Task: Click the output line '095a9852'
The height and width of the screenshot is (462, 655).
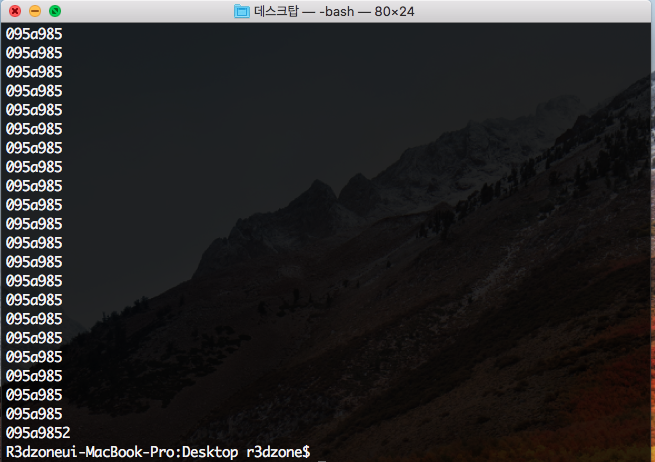Action: (38, 433)
